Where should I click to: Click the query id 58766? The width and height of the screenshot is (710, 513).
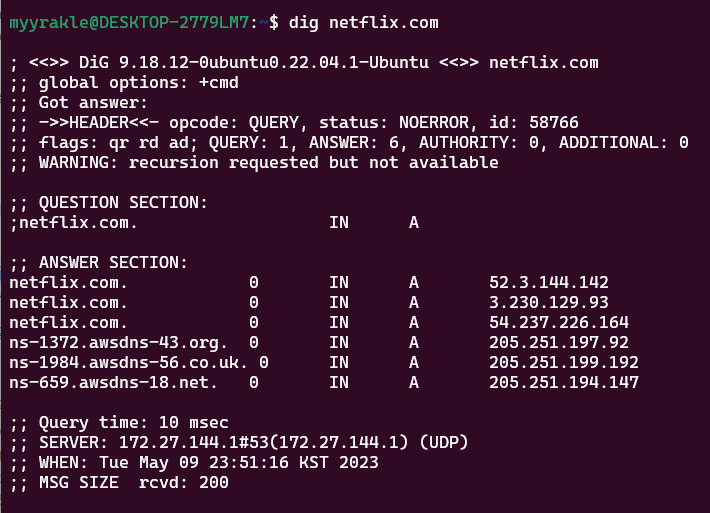coord(554,122)
